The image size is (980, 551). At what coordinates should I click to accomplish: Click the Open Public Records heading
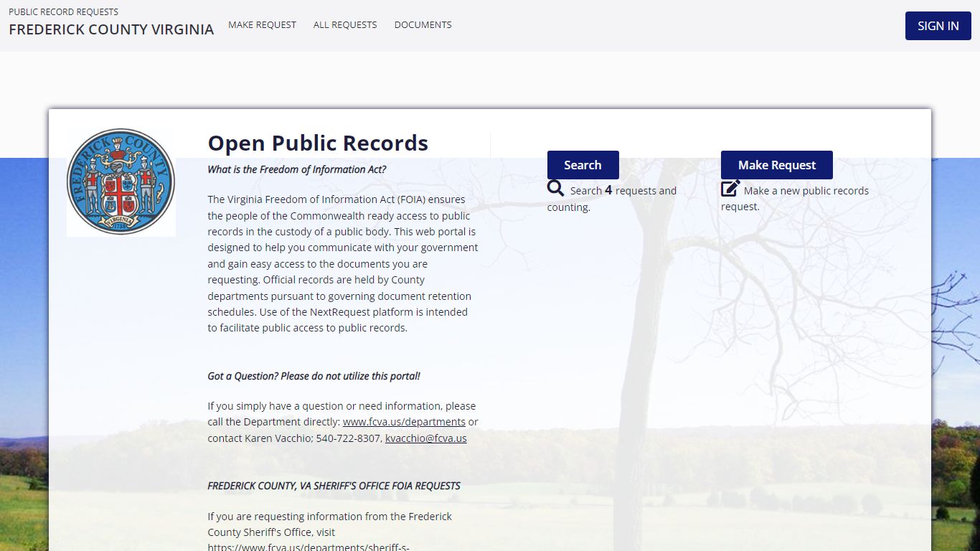coord(318,143)
